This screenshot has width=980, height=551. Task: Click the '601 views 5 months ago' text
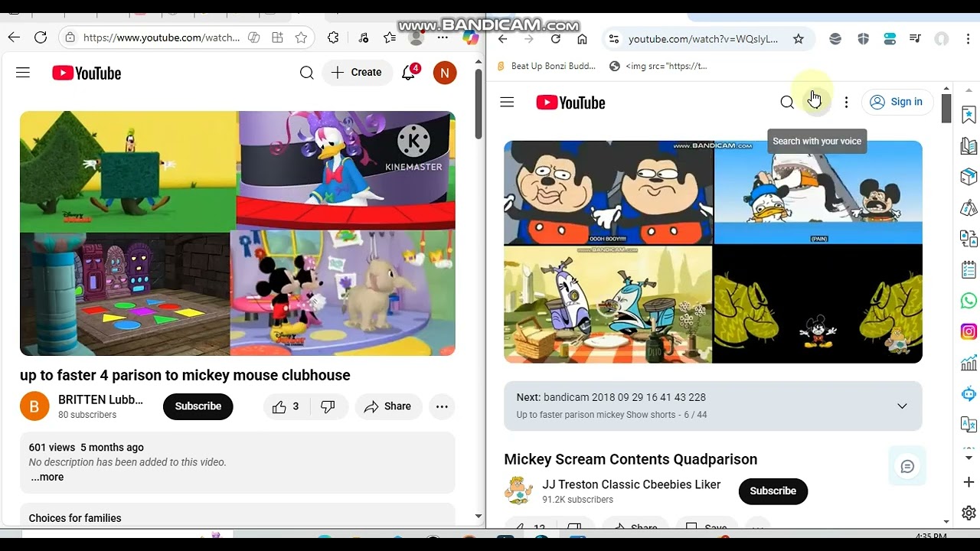[x=86, y=447]
